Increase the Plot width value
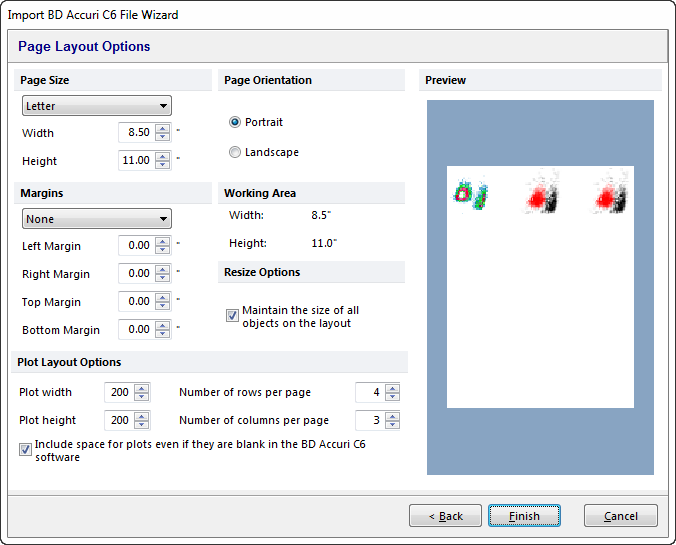Image resolution: width=676 pixels, height=545 pixels. click(x=142, y=388)
